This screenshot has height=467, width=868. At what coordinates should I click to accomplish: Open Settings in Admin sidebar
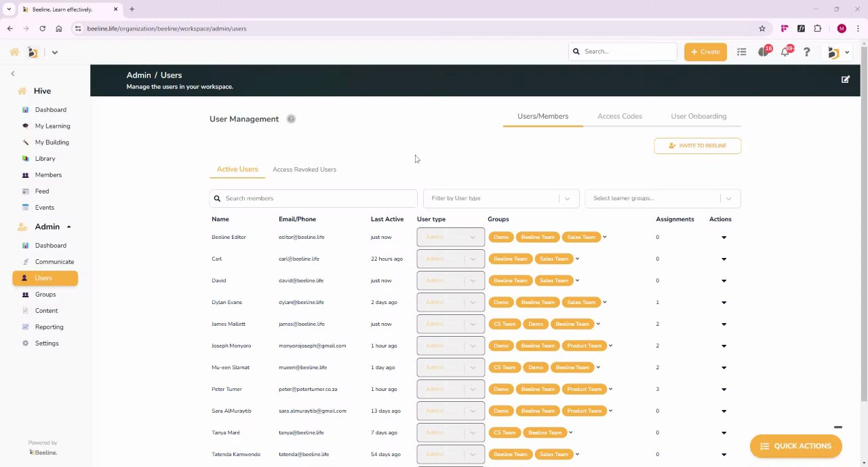click(47, 343)
